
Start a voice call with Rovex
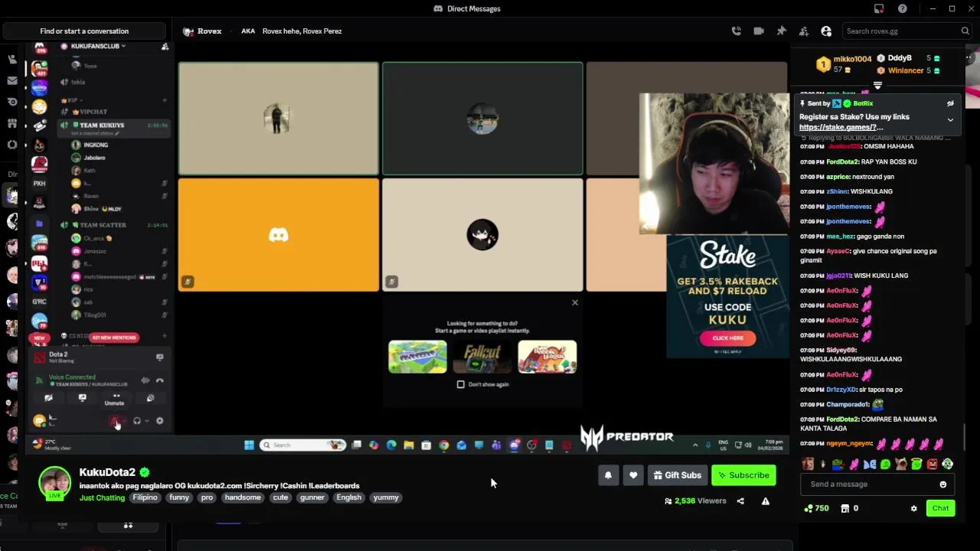click(x=737, y=31)
